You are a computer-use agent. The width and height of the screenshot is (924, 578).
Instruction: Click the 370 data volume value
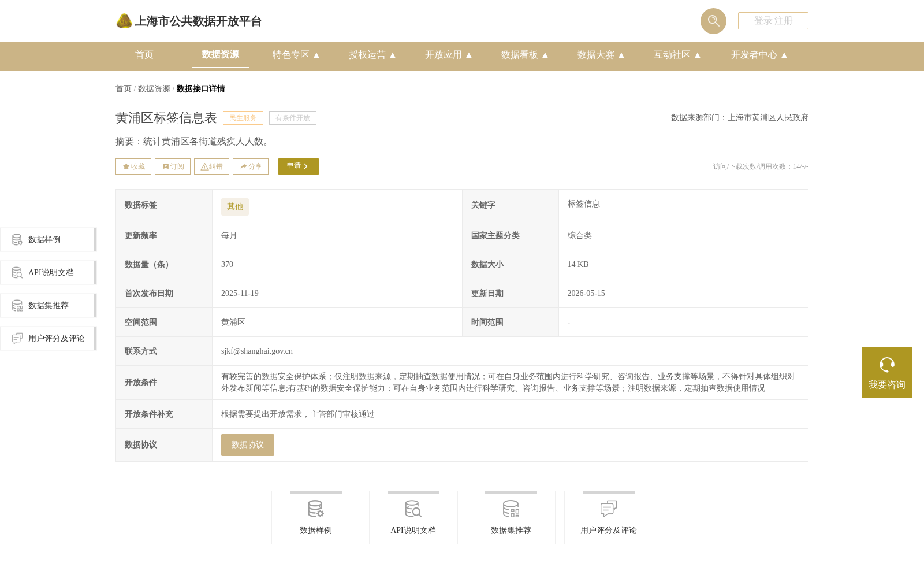(x=227, y=264)
